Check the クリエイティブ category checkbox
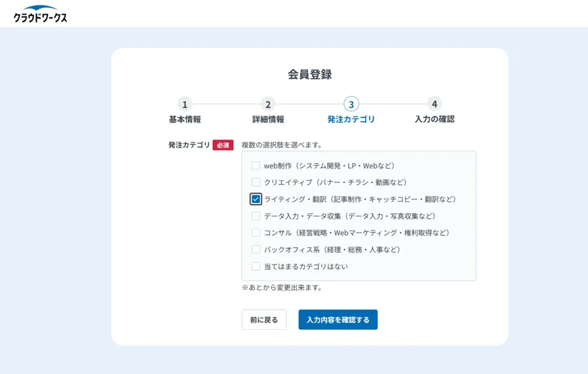The image size is (588, 374). 255,182
